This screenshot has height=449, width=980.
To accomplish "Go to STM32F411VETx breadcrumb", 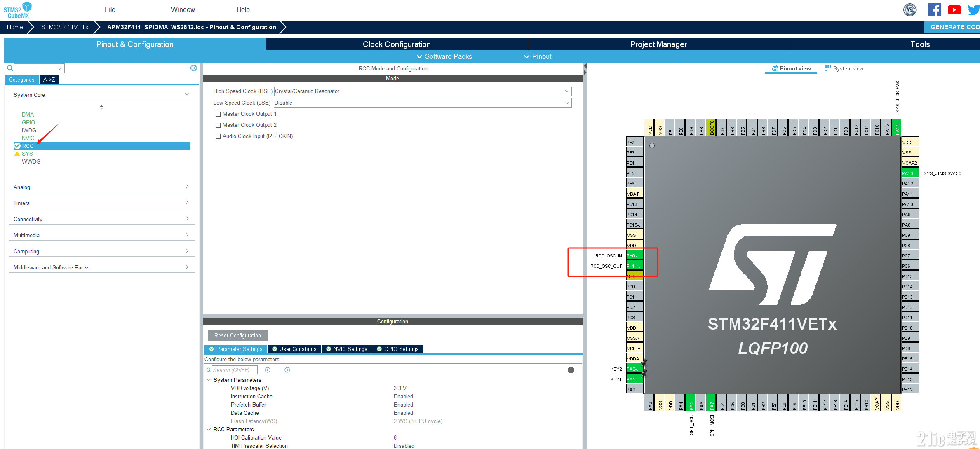I will point(65,27).
